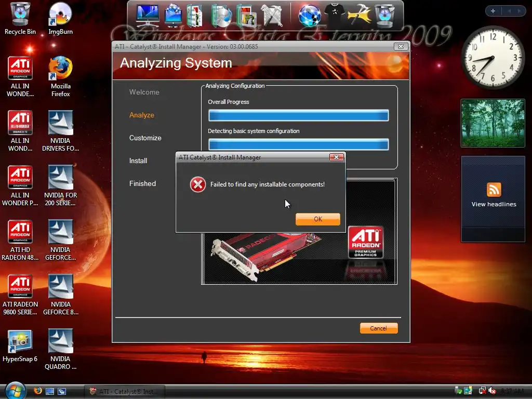Click View headlines in feed gadget

pyautogui.click(x=494, y=204)
